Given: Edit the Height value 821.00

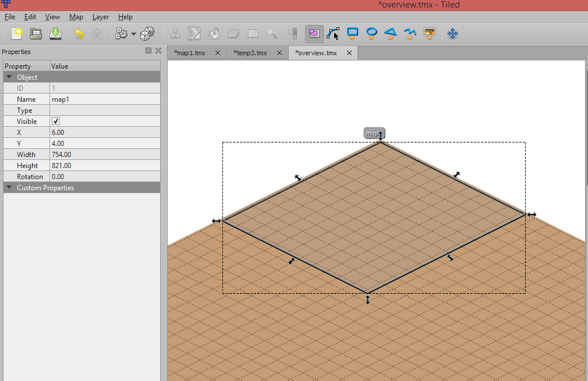Looking at the screenshot, I should point(105,165).
